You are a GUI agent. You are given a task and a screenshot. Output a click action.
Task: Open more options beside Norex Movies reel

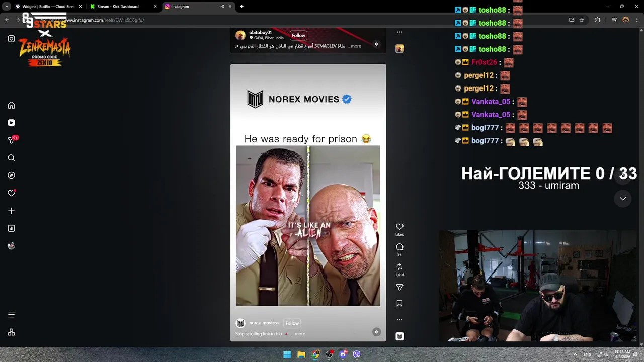(399, 320)
